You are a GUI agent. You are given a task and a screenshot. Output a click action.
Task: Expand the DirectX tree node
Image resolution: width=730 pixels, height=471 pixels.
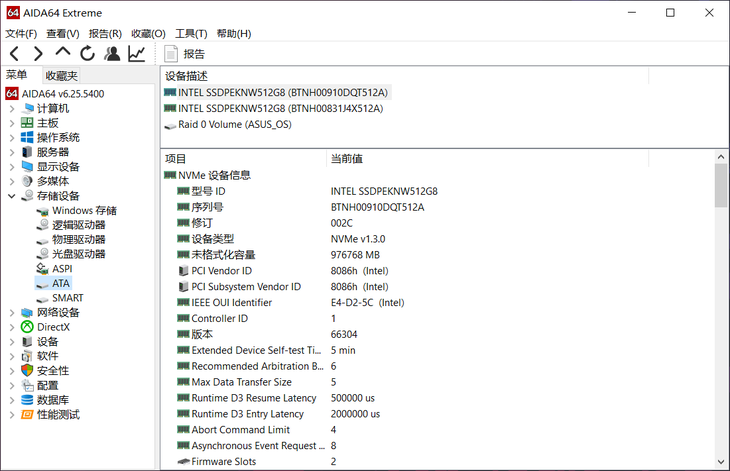tap(12, 327)
